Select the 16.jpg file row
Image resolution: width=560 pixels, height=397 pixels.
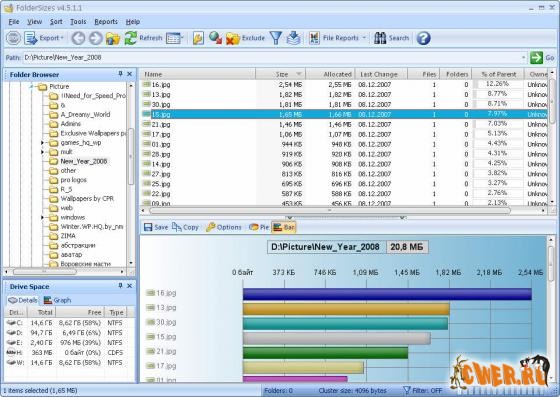344,85
